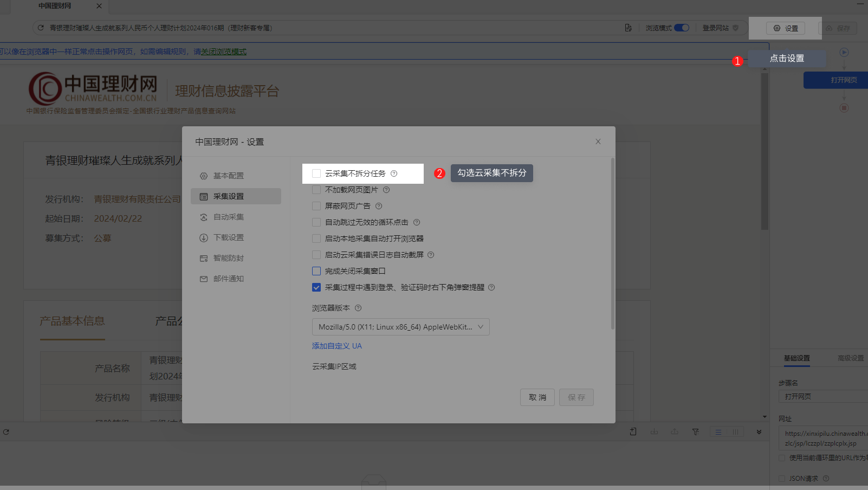Switch data preview to vertical column layout

point(735,432)
